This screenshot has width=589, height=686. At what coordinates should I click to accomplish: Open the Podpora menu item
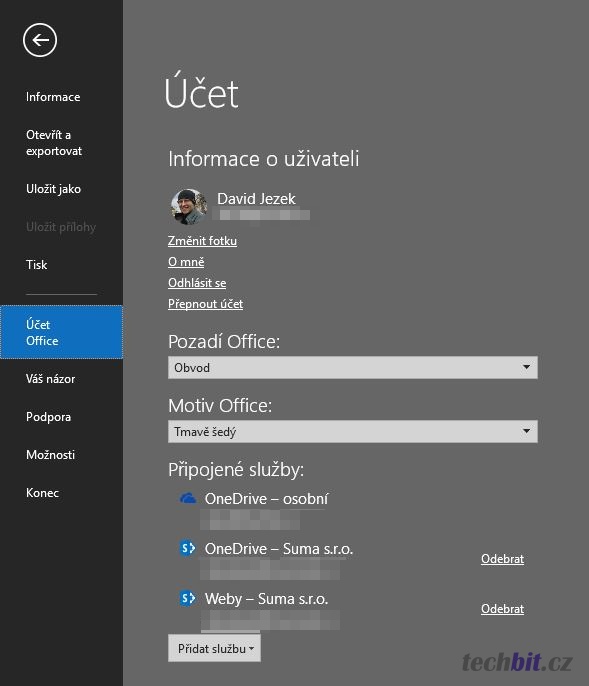[48, 417]
